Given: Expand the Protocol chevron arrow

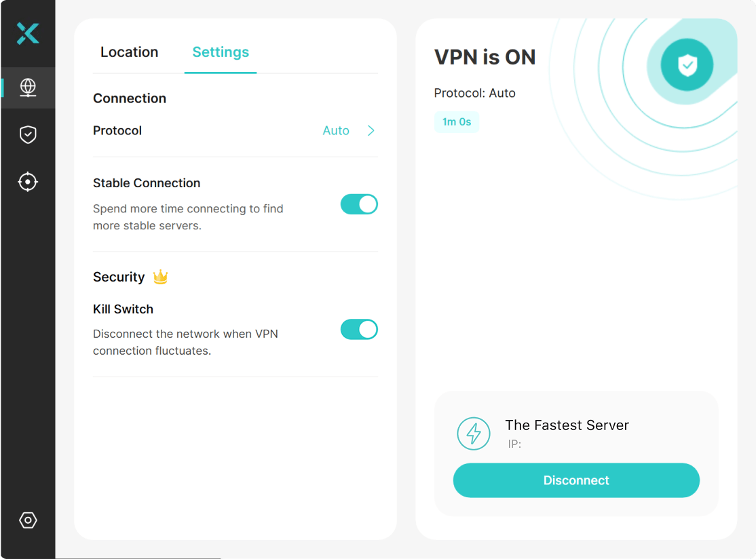Looking at the screenshot, I should tap(371, 131).
